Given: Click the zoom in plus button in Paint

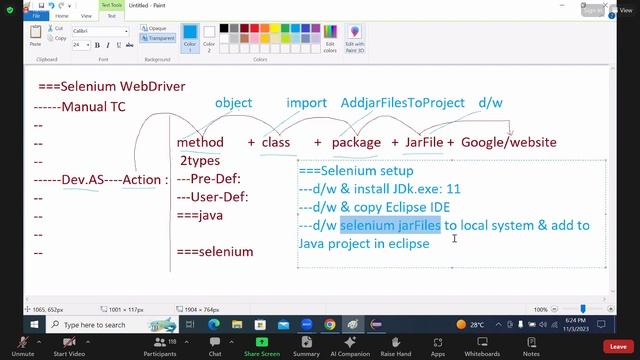Looking at the screenshot, I should point(610,309).
